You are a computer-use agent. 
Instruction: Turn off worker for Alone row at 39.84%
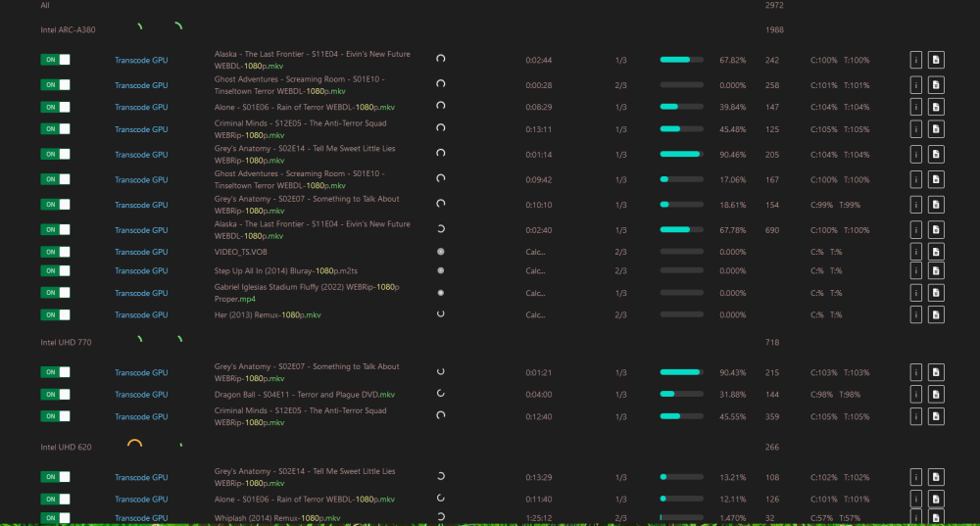pos(55,107)
